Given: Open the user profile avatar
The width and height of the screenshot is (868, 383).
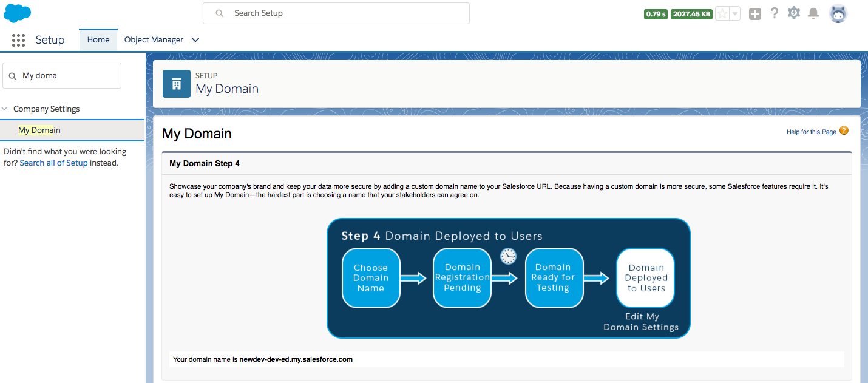Looking at the screenshot, I should click(838, 13).
